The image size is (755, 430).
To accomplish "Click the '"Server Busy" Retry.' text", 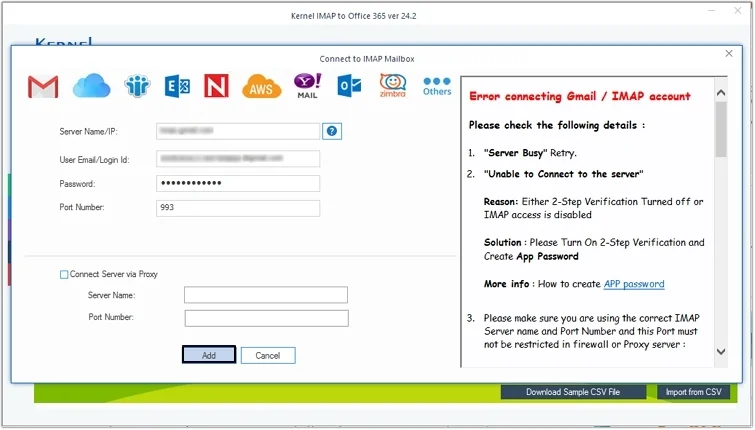I will (x=531, y=153).
